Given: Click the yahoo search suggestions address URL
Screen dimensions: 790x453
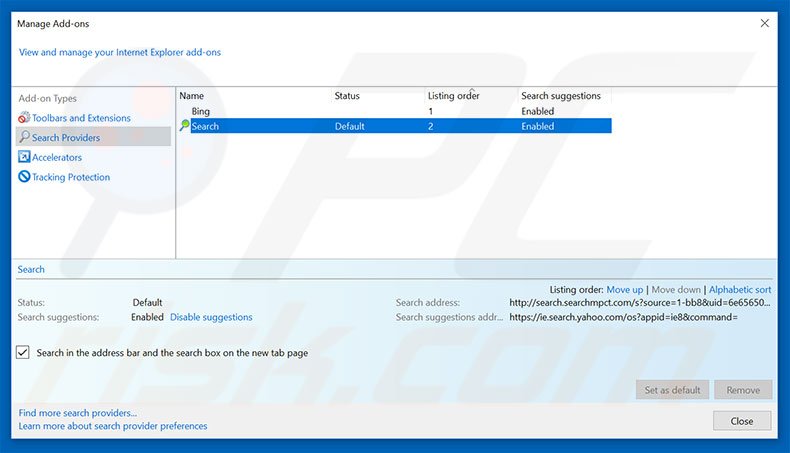Looking at the screenshot, I should [623, 317].
